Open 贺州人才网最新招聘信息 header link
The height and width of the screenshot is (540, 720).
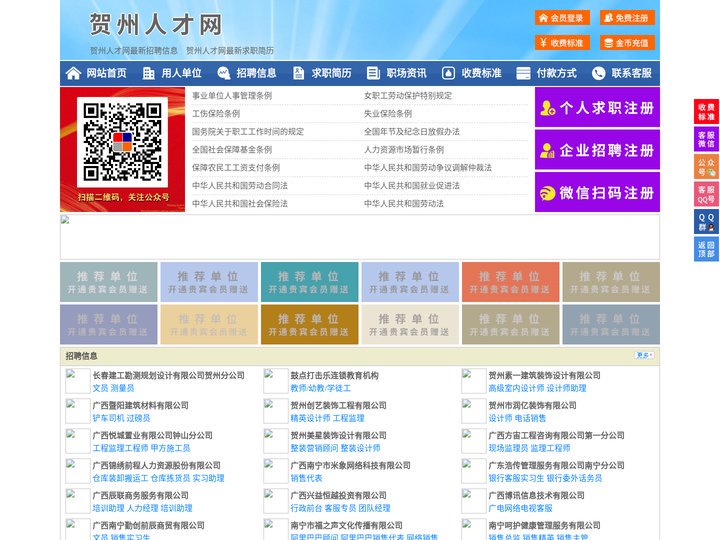tap(134, 51)
